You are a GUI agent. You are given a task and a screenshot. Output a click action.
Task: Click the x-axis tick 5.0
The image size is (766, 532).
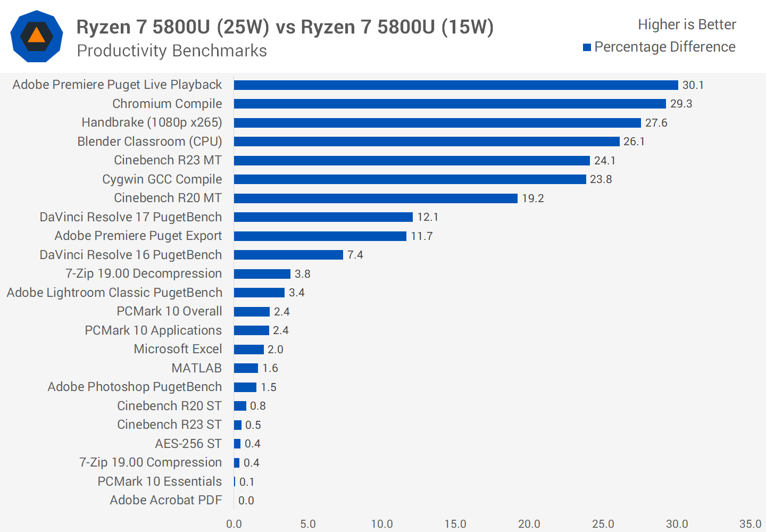point(308,524)
